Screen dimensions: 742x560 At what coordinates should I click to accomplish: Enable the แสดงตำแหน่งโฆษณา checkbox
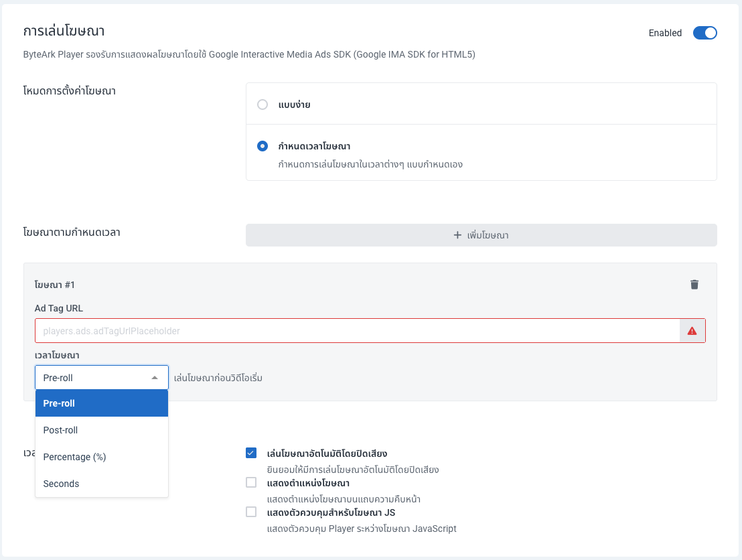(x=251, y=482)
